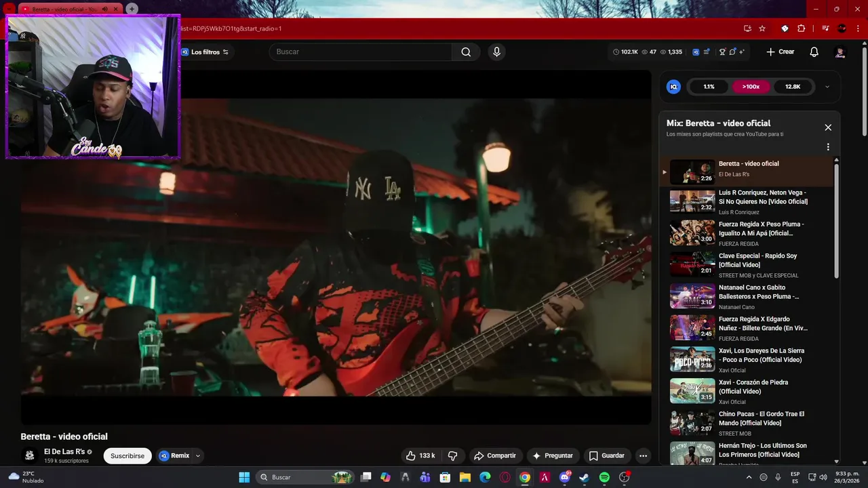Select the Beretta - video oficial browser tab

pos(64,9)
